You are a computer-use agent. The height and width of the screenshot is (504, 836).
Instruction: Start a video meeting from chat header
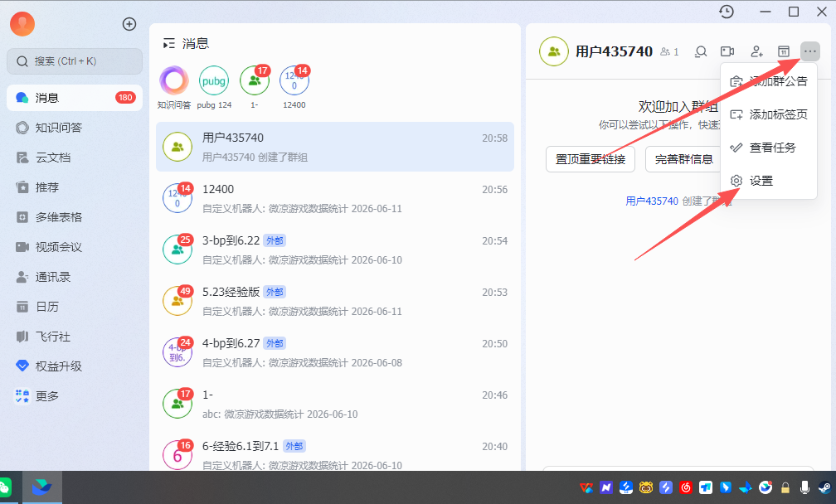pos(727,51)
